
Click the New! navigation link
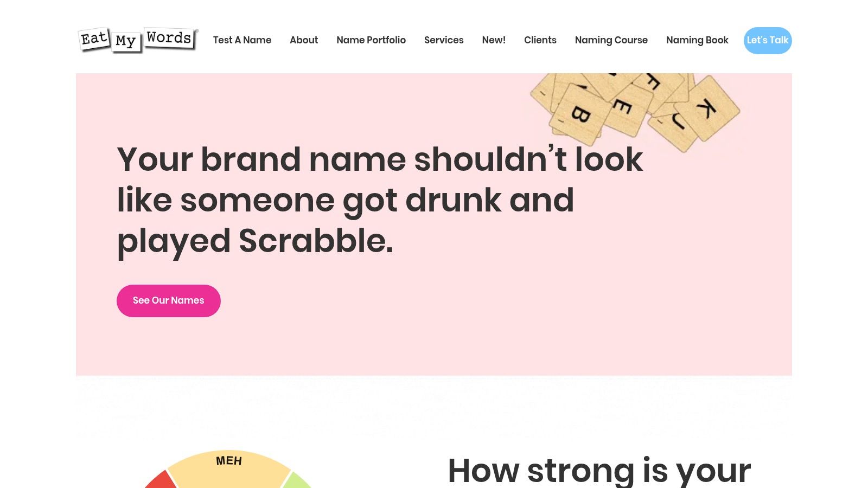pos(494,40)
